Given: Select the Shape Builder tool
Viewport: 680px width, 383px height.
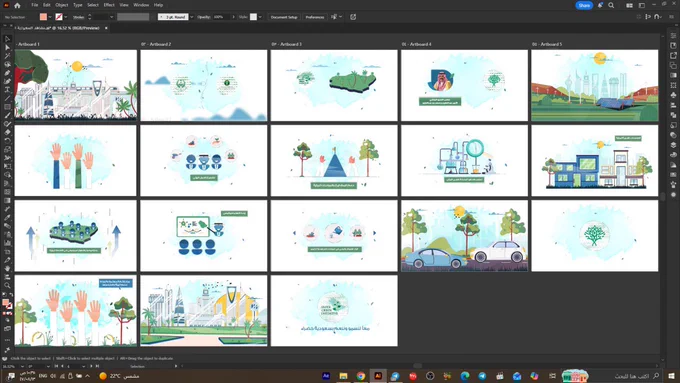Looking at the screenshot, I should point(7,175).
